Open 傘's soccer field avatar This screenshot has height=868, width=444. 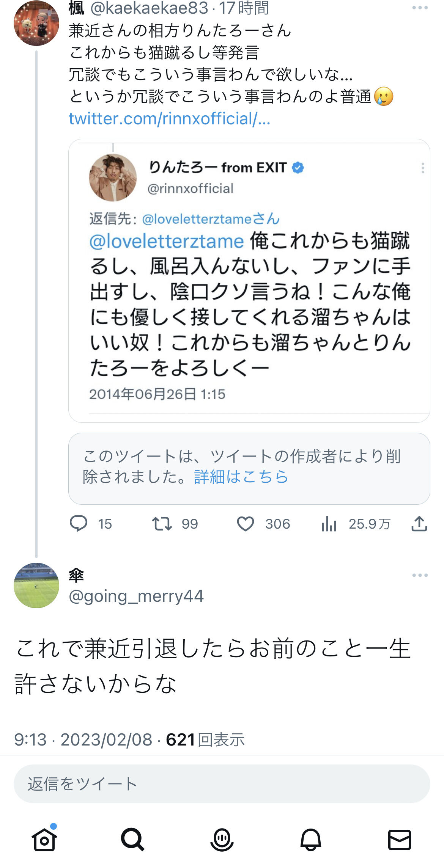[x=36, y=585]
